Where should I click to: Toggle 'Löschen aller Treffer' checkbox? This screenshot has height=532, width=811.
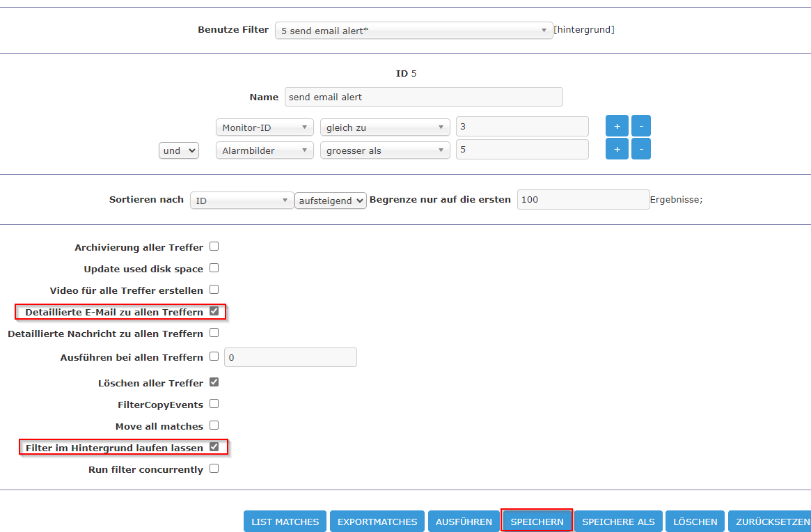[x=214, y=382]
